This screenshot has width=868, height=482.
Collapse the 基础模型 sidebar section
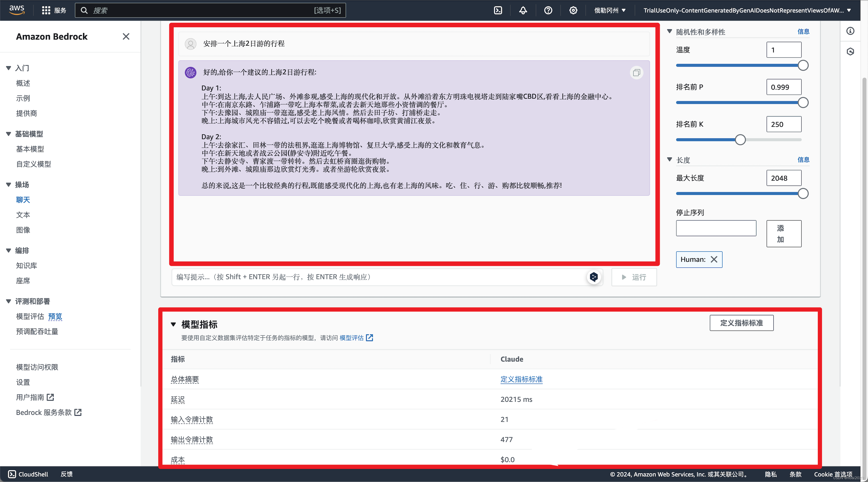coord(8,134)
